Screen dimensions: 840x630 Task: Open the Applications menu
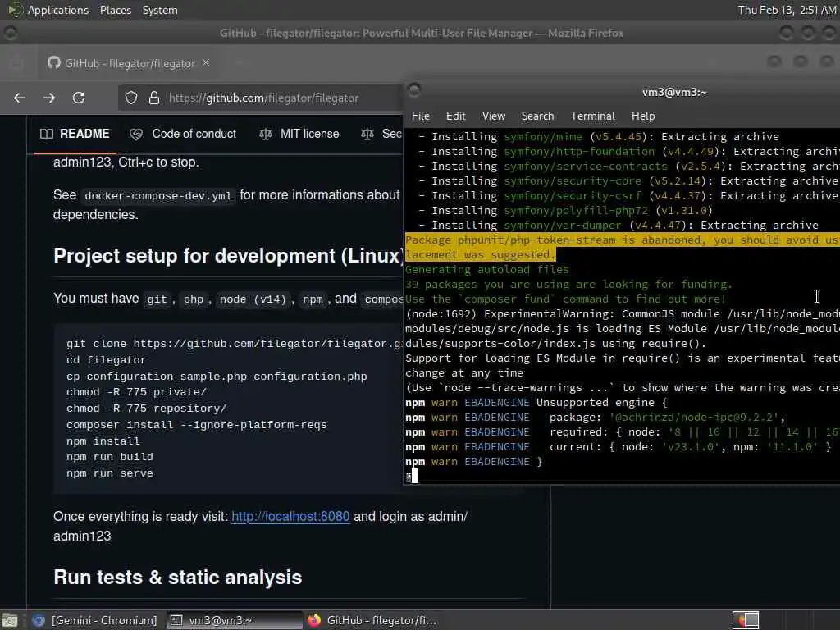[58, 10]
